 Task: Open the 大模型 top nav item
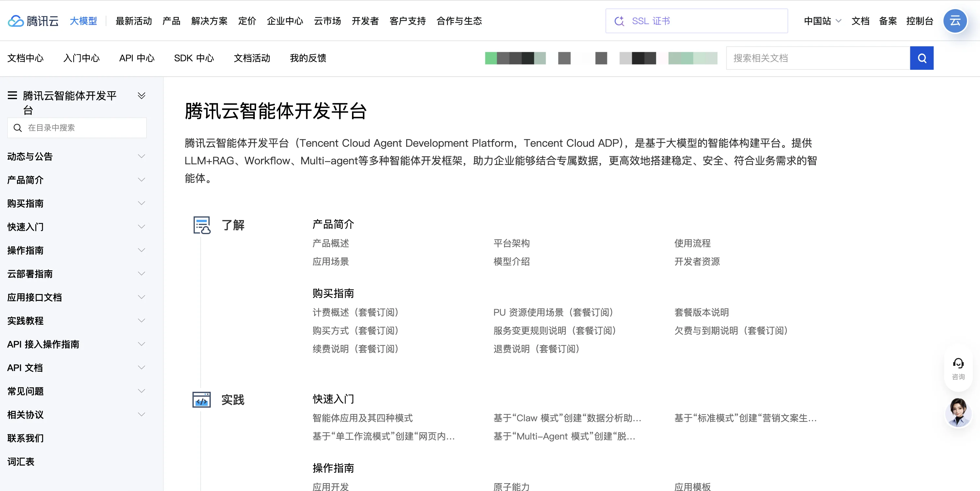(83, 21)
